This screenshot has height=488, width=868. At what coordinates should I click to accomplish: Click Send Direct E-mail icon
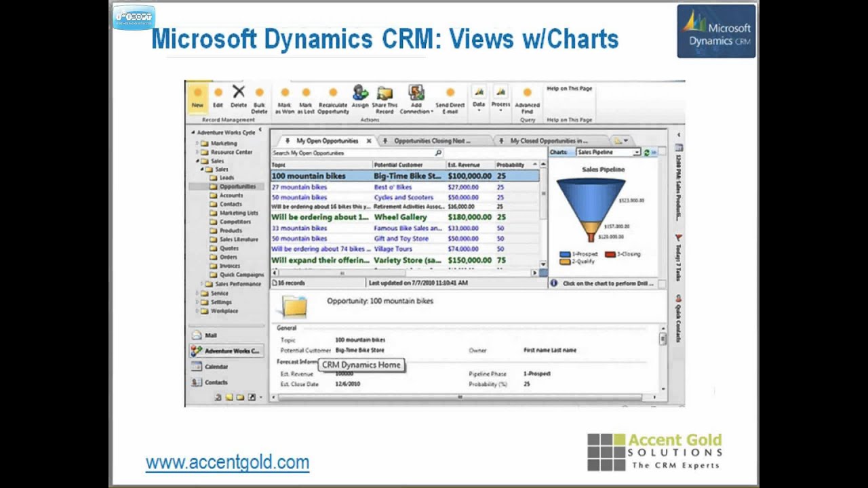[450, 93]
